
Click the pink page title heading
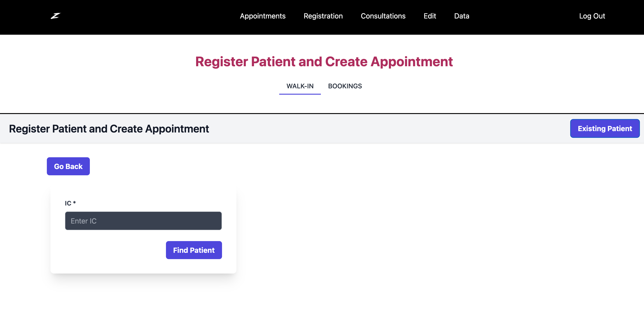pyautogui.click(x=324, y=62)
